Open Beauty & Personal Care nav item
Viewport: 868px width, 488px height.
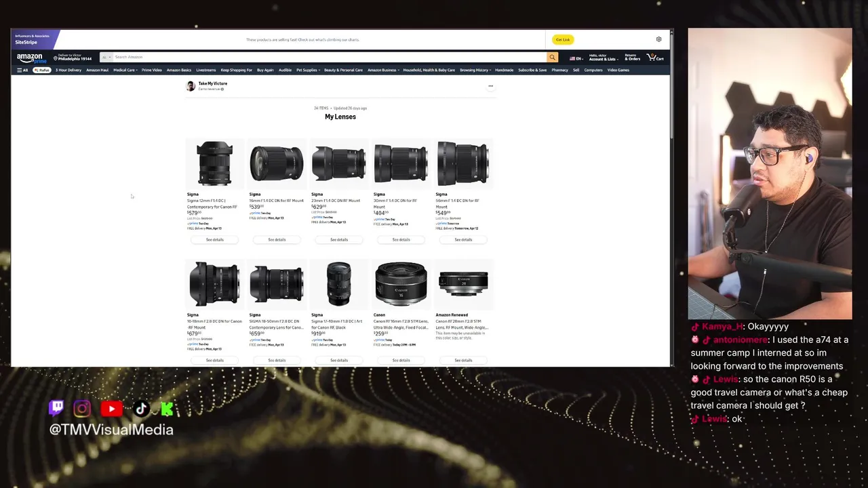tap(343, 70)
